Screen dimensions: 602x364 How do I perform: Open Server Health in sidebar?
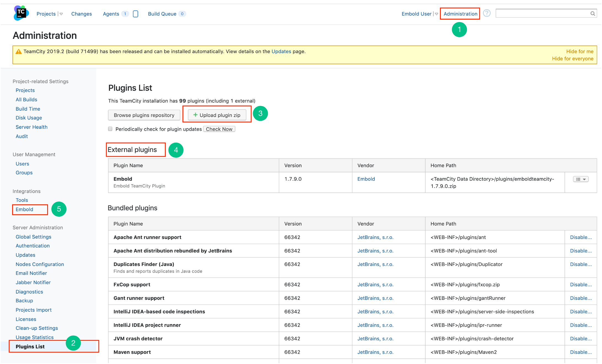[x=31, y=127]
